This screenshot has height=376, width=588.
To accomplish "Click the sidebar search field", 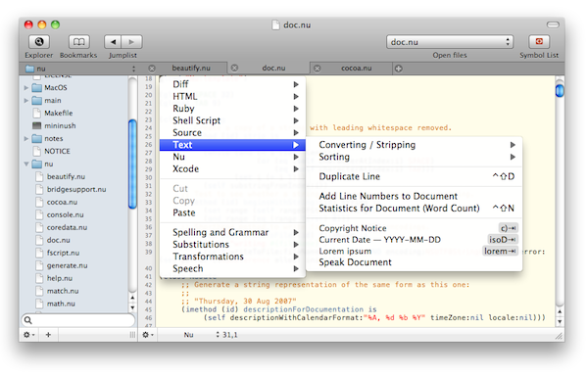I will pos(78,320).
